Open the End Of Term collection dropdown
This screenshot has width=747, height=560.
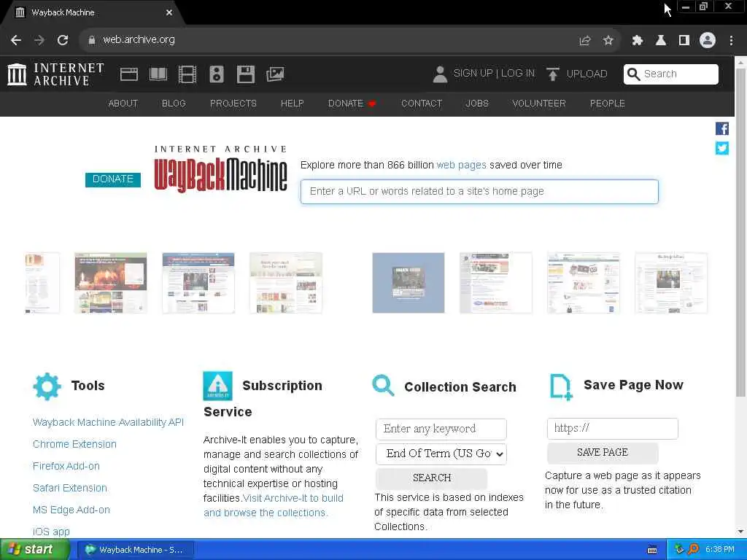(x=441, y=454)
